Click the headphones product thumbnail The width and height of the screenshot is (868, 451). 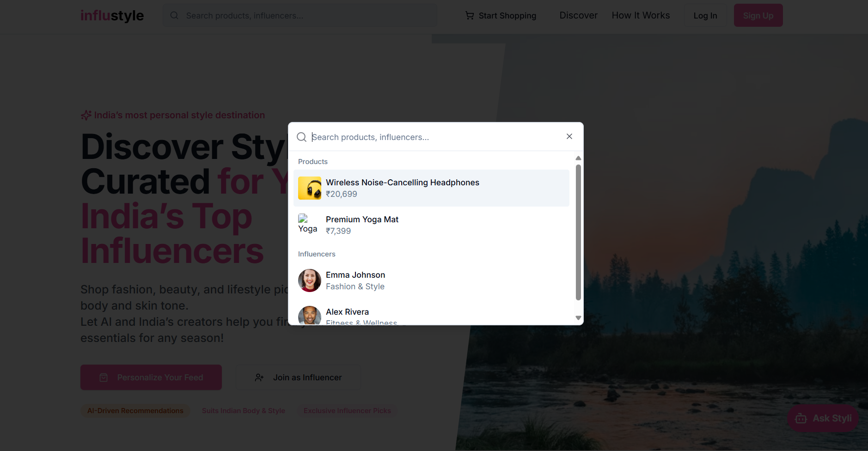point(310,188)
